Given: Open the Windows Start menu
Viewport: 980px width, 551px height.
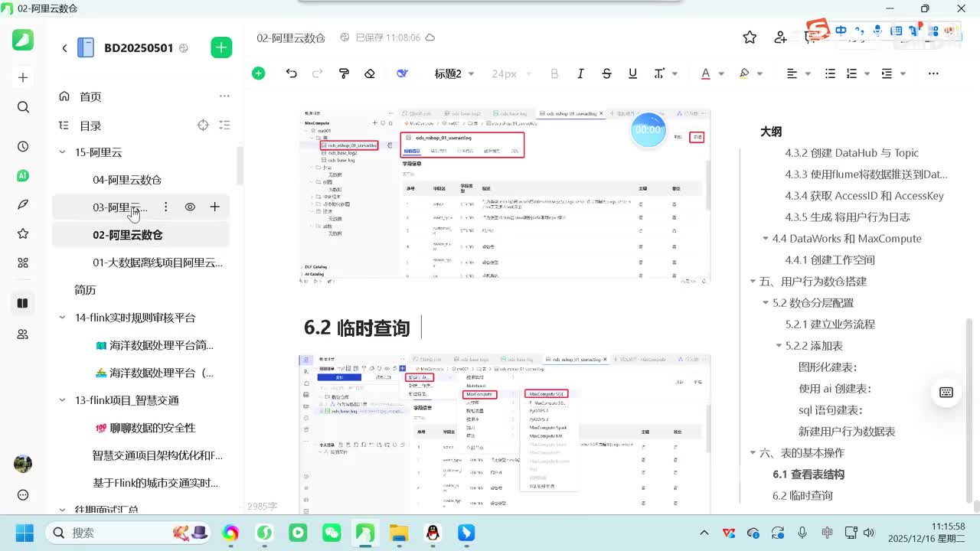Looking at the screenshot, I should [x=23, y=533].
